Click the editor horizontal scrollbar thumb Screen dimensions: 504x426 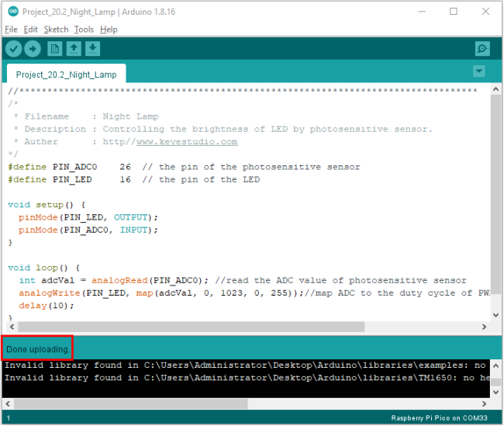[192, 327]
